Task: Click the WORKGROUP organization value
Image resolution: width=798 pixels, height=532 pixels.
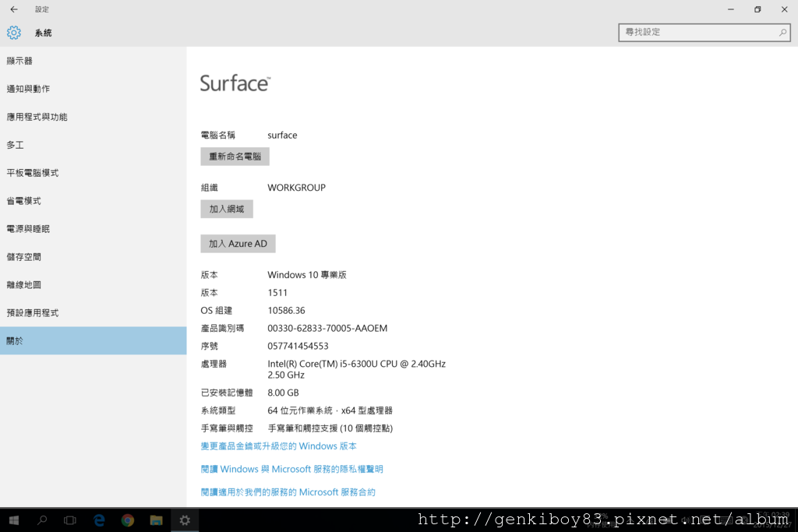Action: (297, 188)
